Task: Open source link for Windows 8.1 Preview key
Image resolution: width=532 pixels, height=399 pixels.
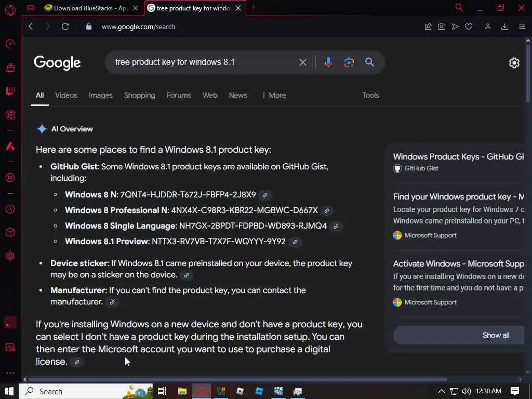Action: tap(295, 242)
